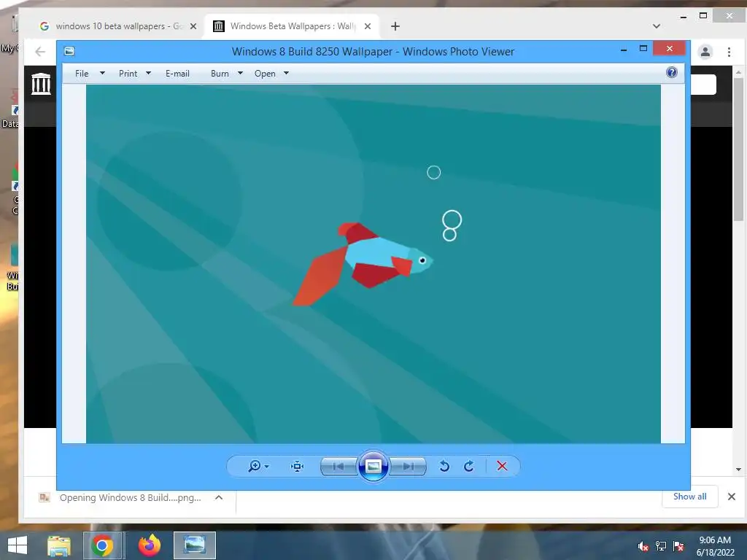747x560 pixels.
Task: Click taskbar clock 9:06 AM
Action: (715, 546)
